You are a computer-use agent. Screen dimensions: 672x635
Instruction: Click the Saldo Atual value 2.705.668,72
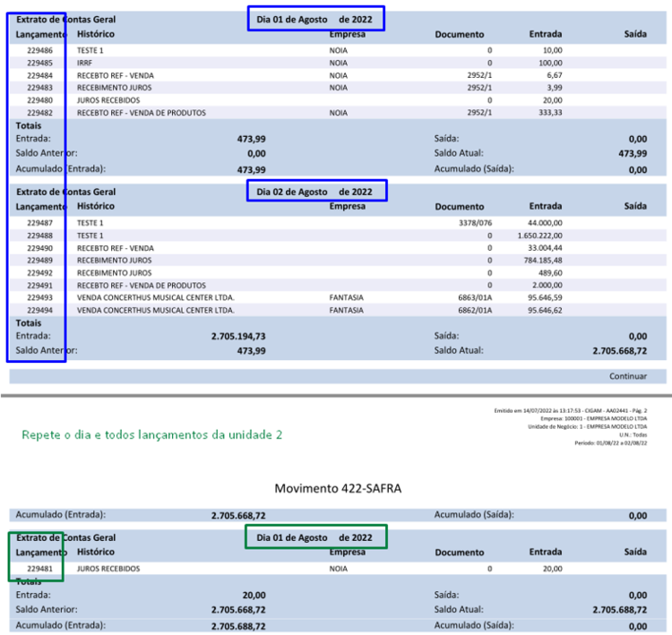pos(620,350)
